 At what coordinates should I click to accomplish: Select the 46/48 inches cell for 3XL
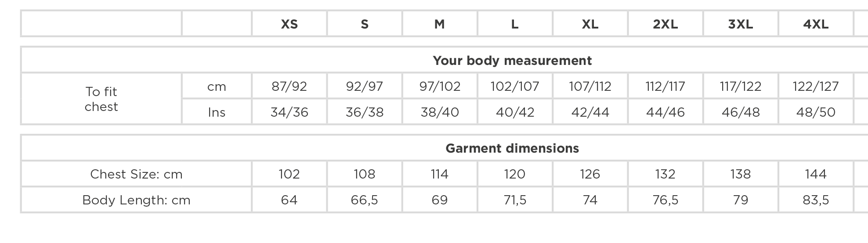point(741,112)
